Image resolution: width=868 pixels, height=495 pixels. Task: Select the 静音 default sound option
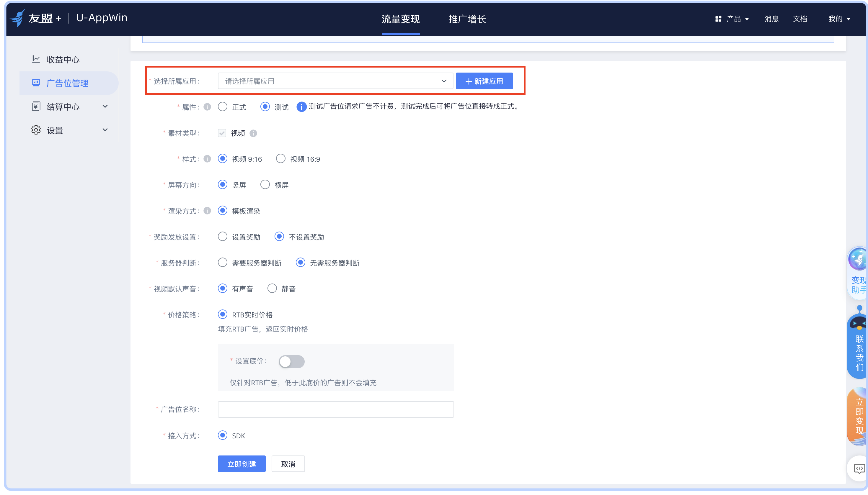(x=272, y=289)
